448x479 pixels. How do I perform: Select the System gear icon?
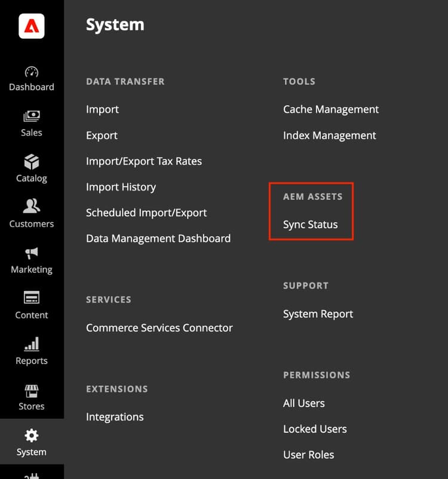(32, 435)
